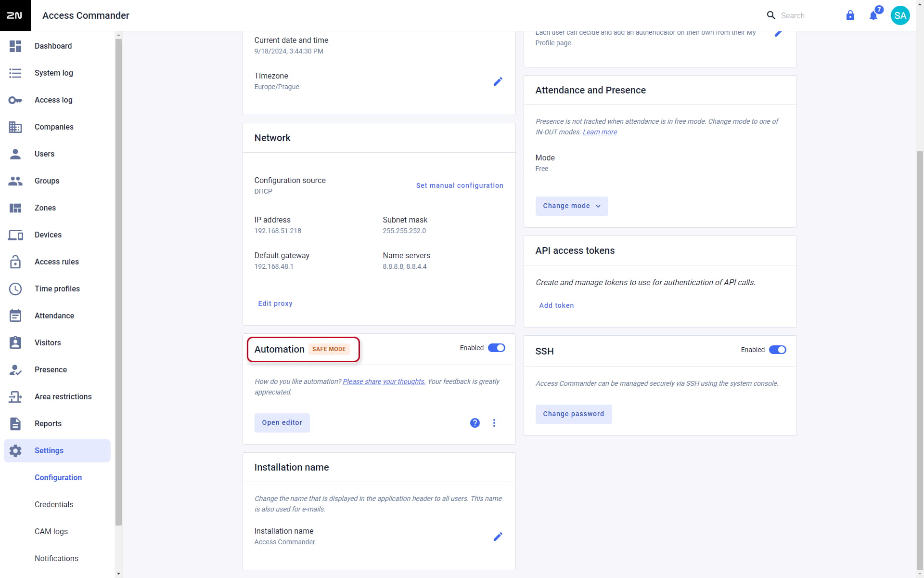Toggle the Automation Enabled switch

(x=497, y=348)
